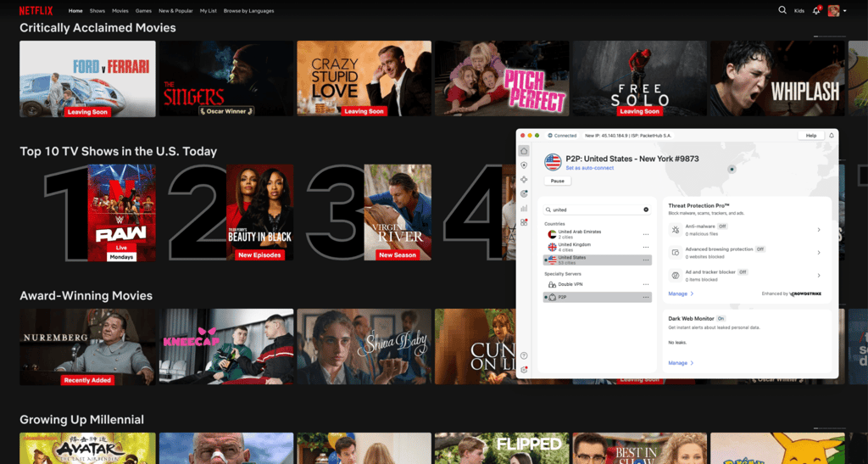The image size is (868, 464).
Task: Select Double VPN specialty server
Action: [598, 285]
